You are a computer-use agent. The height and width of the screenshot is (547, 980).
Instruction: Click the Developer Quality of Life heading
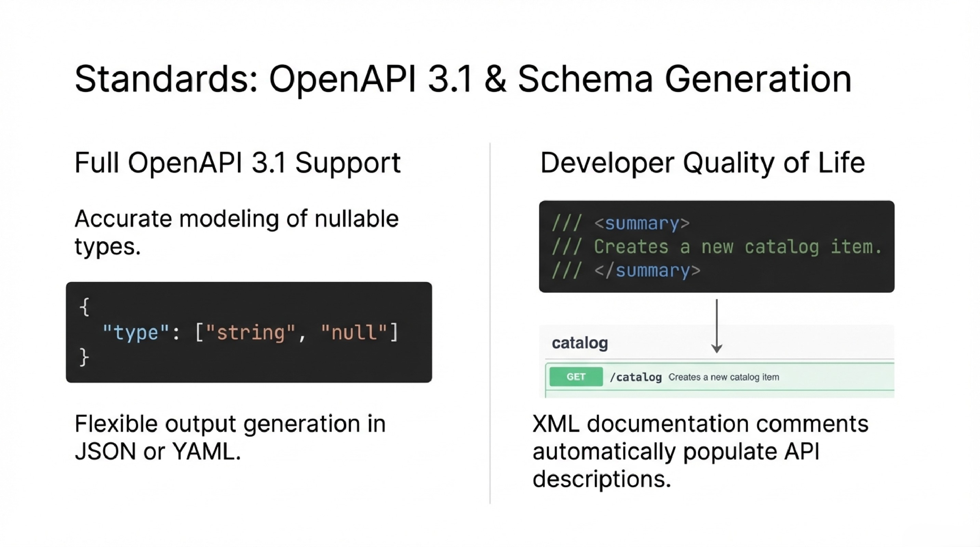click(702, 163)
